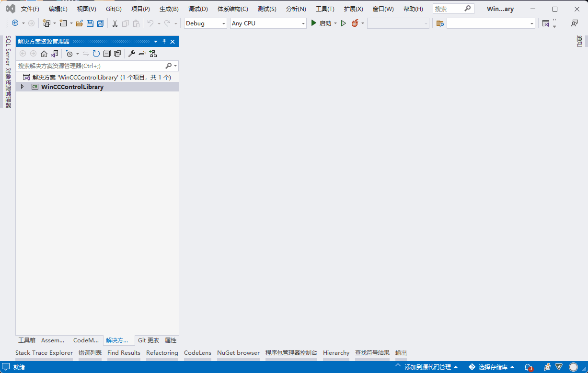
Task: Switch to the Git 更改 tab
Action: (x=149, y=340)
